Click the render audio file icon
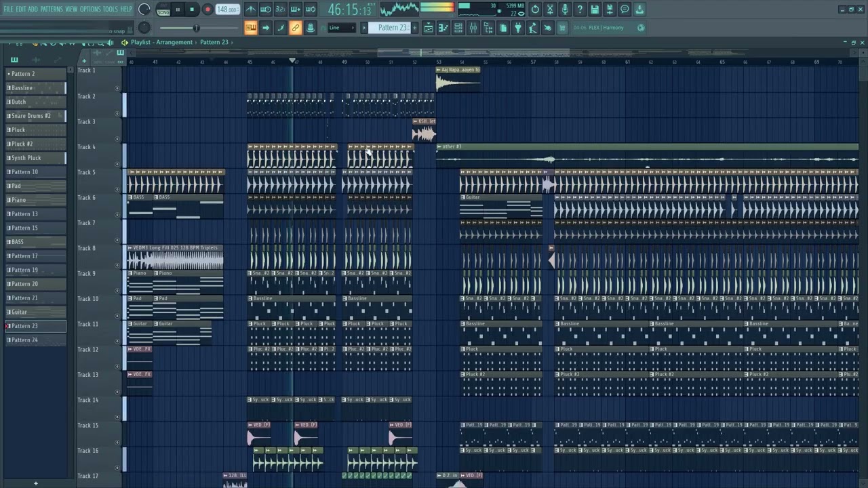The height and width of the screenshot is (488, 868). [x=610, y=9]
